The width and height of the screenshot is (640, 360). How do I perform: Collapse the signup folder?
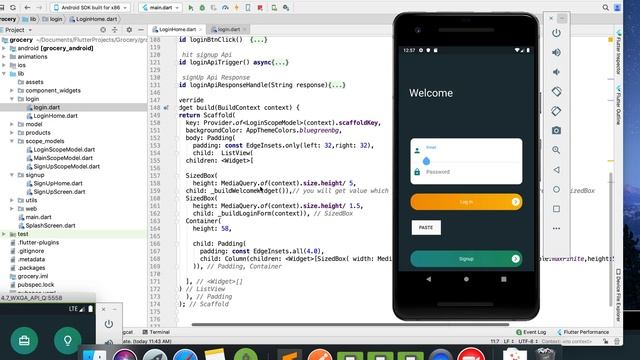pos(12,175)
